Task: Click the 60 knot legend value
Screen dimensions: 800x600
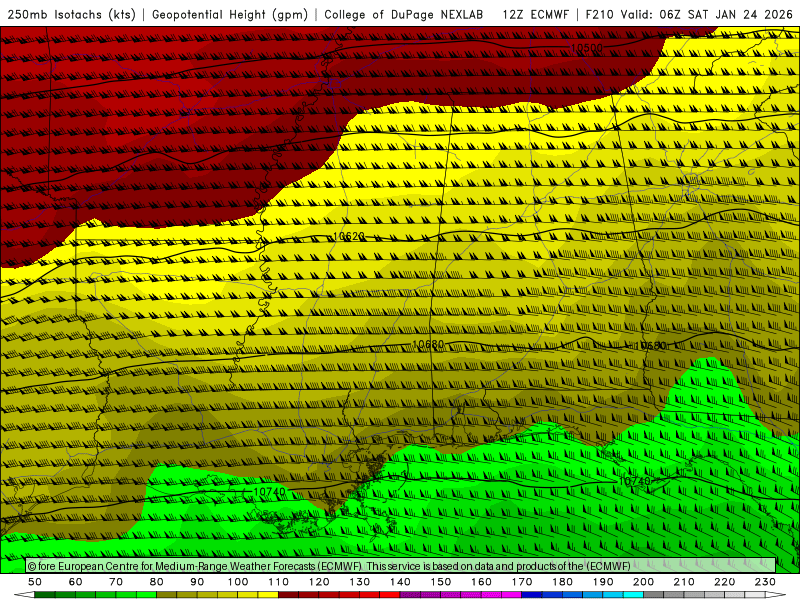Action: [x=76, y=582]
